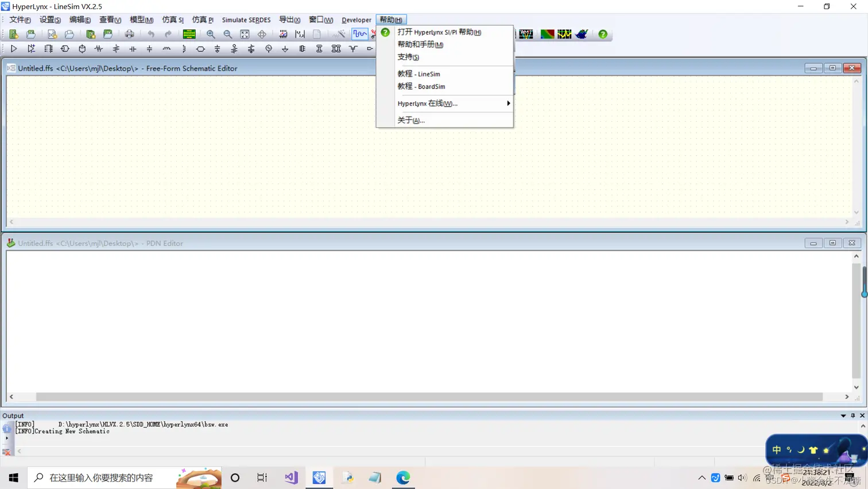Screen dimensions: 868x489
Task: Open Visual Studio from taskbar
Action: 291,478
